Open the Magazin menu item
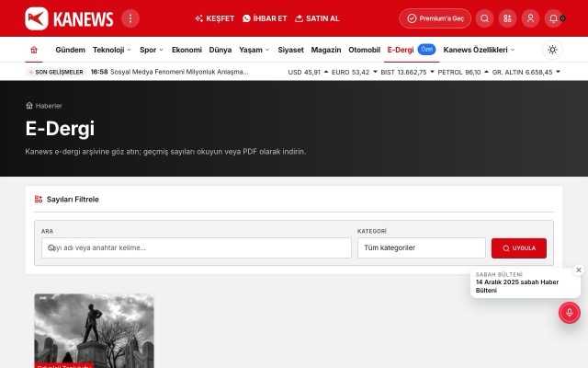Viewport: 588px width, 368px height. coord(326,50)
